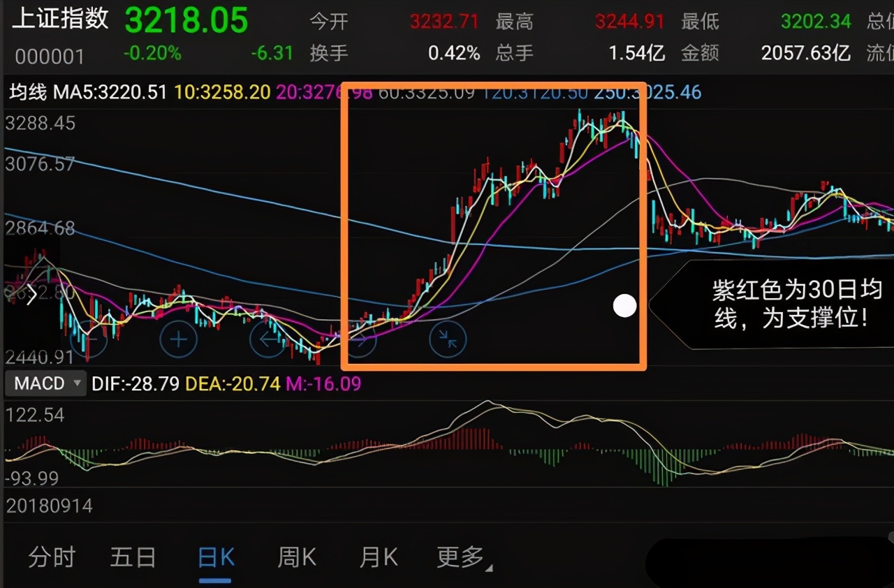The width and height of the screenshot is (894, 588).
Task: Tap the volume value 1.54亿
Action: click(x=637, y=53)
